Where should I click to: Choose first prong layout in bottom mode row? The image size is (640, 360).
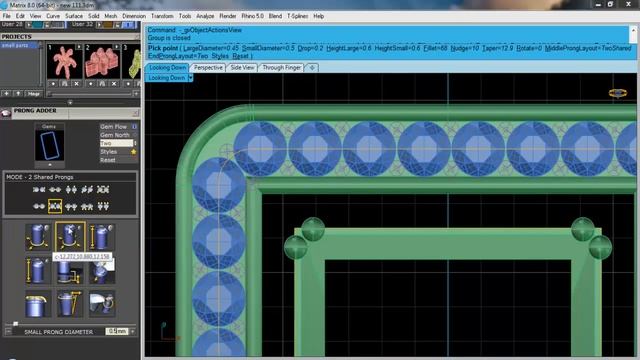(x=39, y=207)
